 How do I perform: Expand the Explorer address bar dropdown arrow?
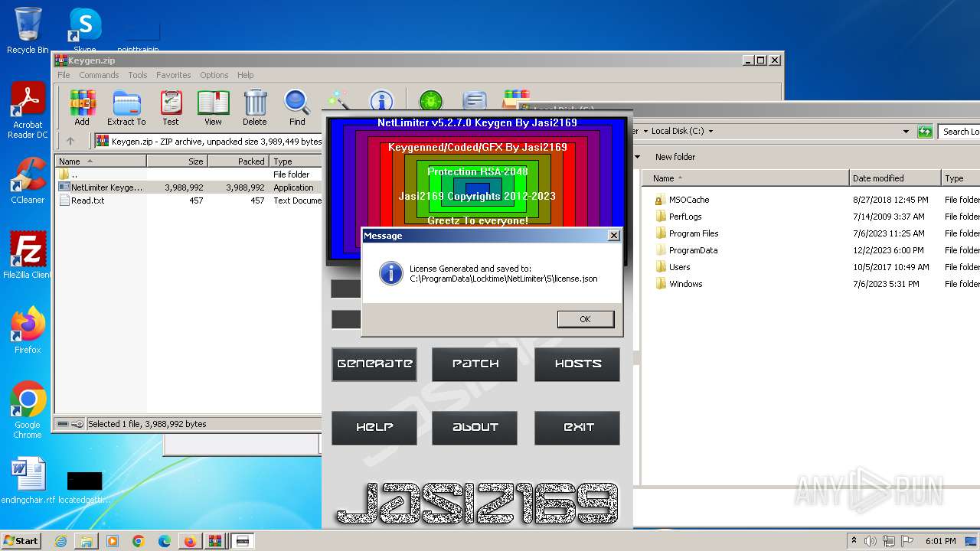tap(906, 132)
